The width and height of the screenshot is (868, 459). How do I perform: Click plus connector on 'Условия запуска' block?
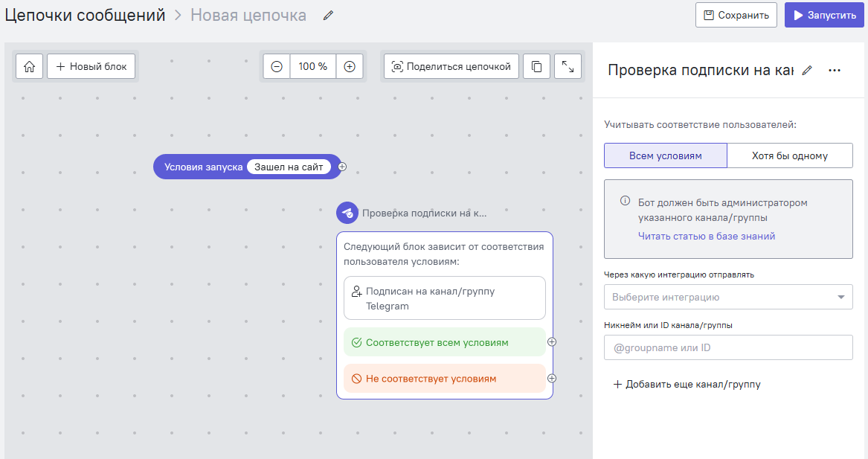(342, 167)
